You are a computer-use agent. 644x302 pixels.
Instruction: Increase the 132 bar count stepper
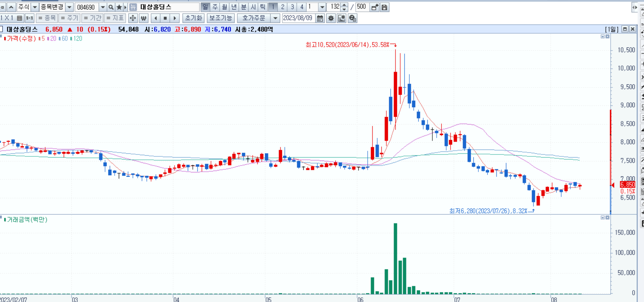344,5
